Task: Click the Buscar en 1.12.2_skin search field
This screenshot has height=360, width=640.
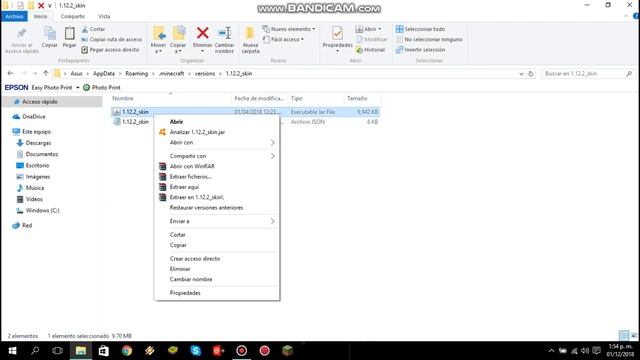Action: pos(588,73)
